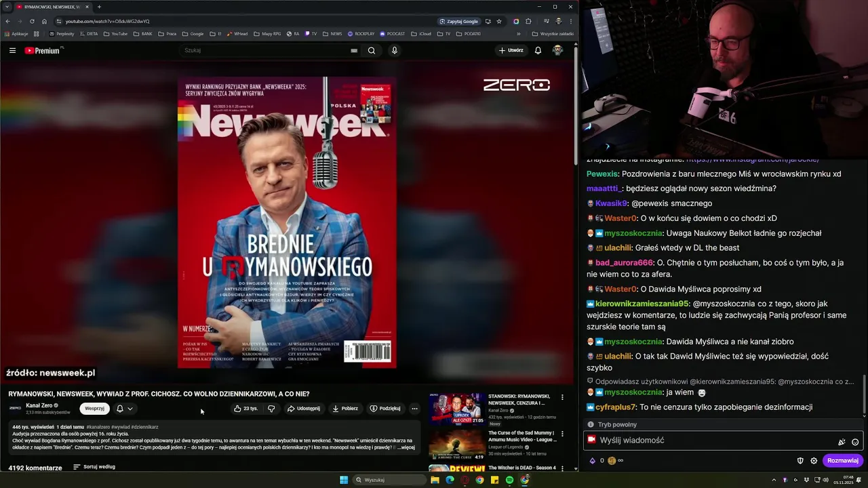This screenshot has height=488, width=868.
Task: Start voice search with microphone icon
Action: (394, 50)
